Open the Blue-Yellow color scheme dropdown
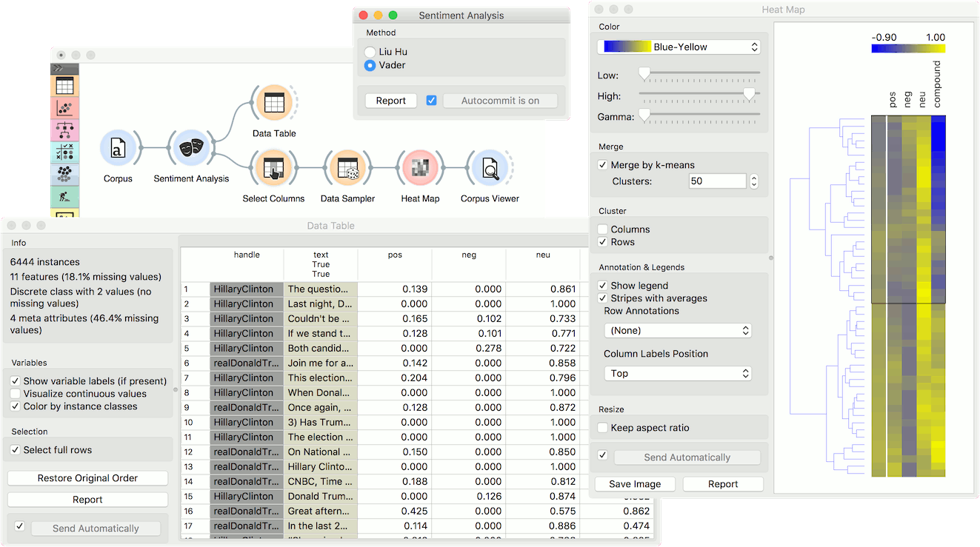The image size is (980, 547). (x=679, y=46)
